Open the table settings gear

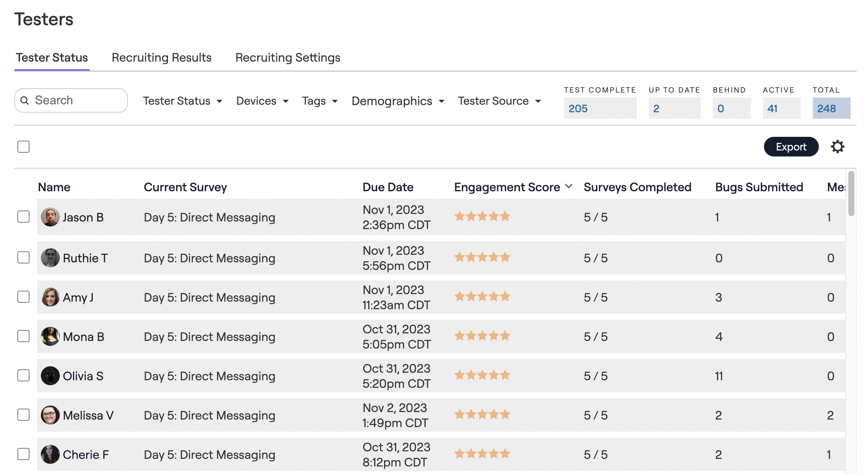[x=838, y=147]
